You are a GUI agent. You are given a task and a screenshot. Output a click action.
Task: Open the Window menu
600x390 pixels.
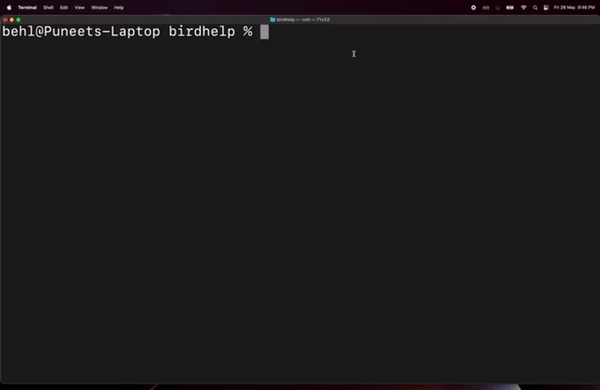coord(99,8)
